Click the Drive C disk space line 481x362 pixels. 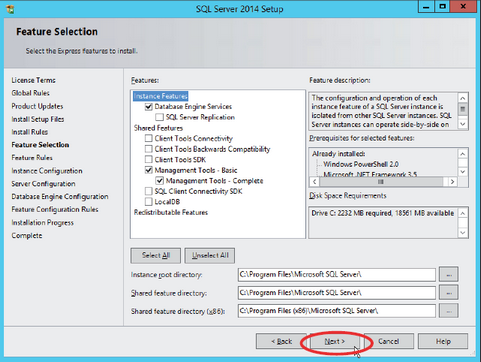[383, 213]
